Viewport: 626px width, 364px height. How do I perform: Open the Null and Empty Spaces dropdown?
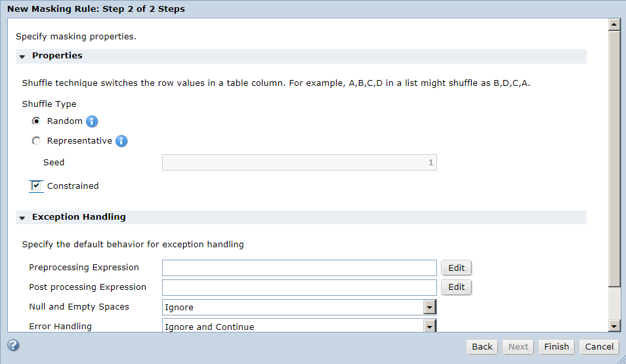click(x=429, y=308)
